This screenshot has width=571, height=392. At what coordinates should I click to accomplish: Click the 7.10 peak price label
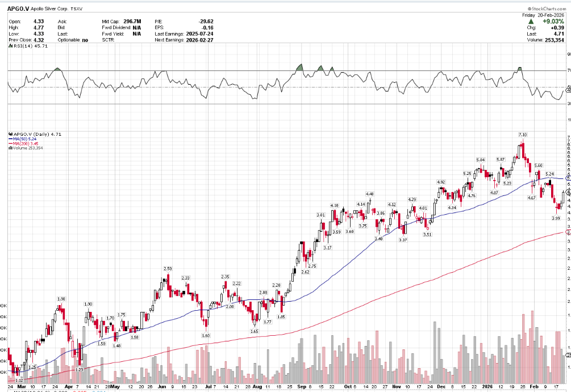click(522, 134)
